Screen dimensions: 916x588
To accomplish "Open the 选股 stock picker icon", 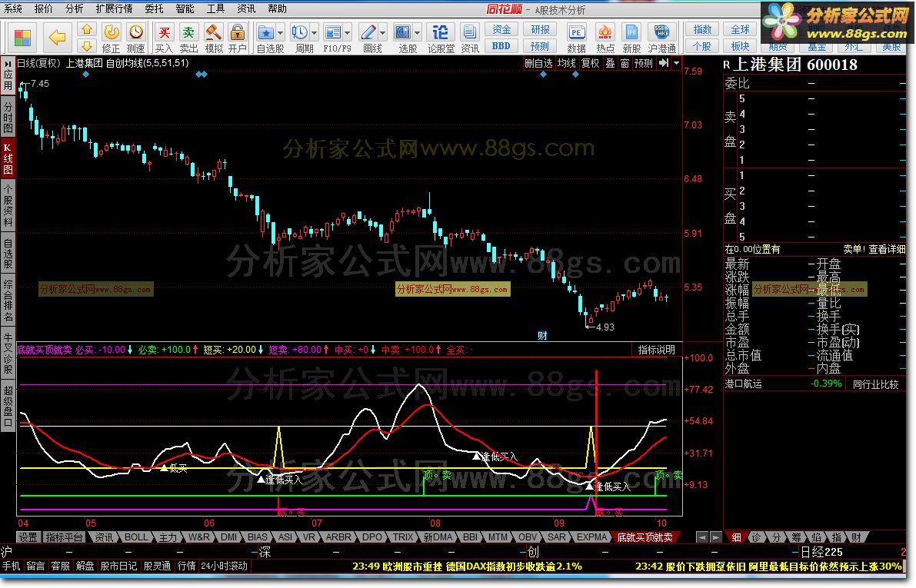I will click(403, 38).
